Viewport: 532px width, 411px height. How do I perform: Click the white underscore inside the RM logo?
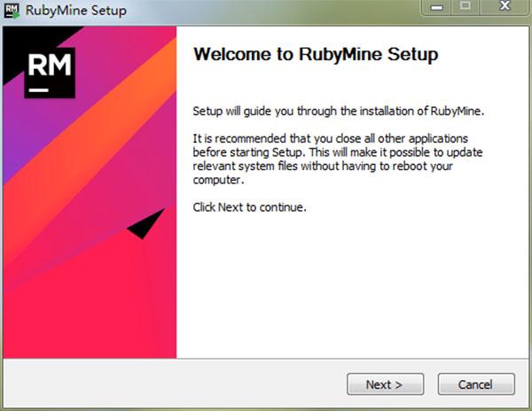[36, 89]
